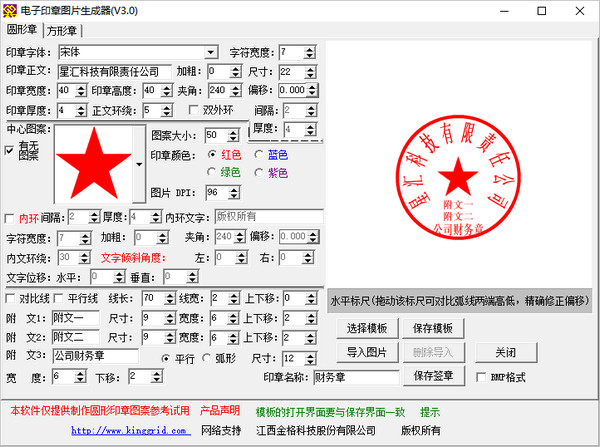Viewport: 600px width, 447px height.
Task: Select the 蓝色 color radio button
Action: pyautogui.click(x=258, y=155)
